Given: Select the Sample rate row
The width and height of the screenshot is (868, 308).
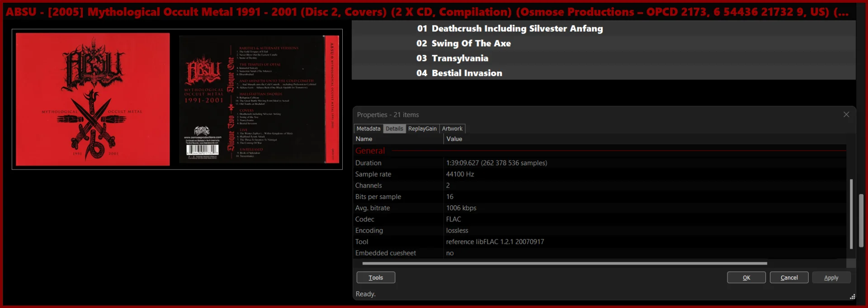Looking at the screenshot, I should [599, 174].
